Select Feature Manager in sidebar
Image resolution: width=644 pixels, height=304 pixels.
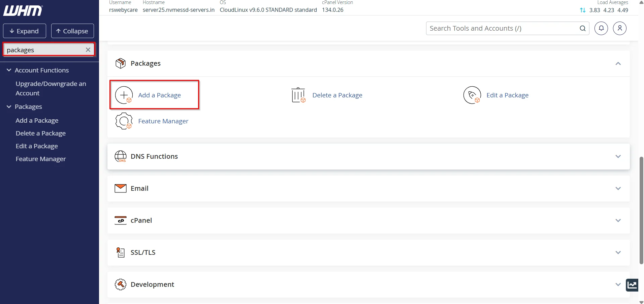click(41, 159)
